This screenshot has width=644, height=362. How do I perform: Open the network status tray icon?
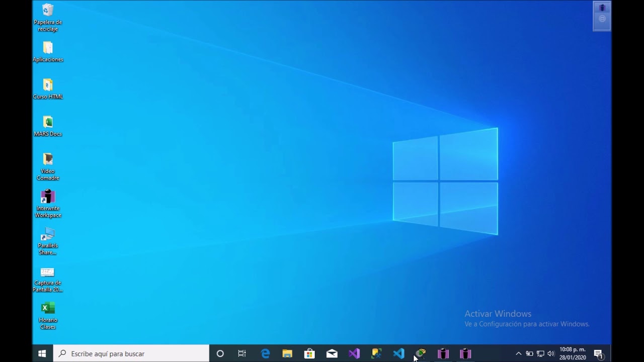(x=540, y=353)
